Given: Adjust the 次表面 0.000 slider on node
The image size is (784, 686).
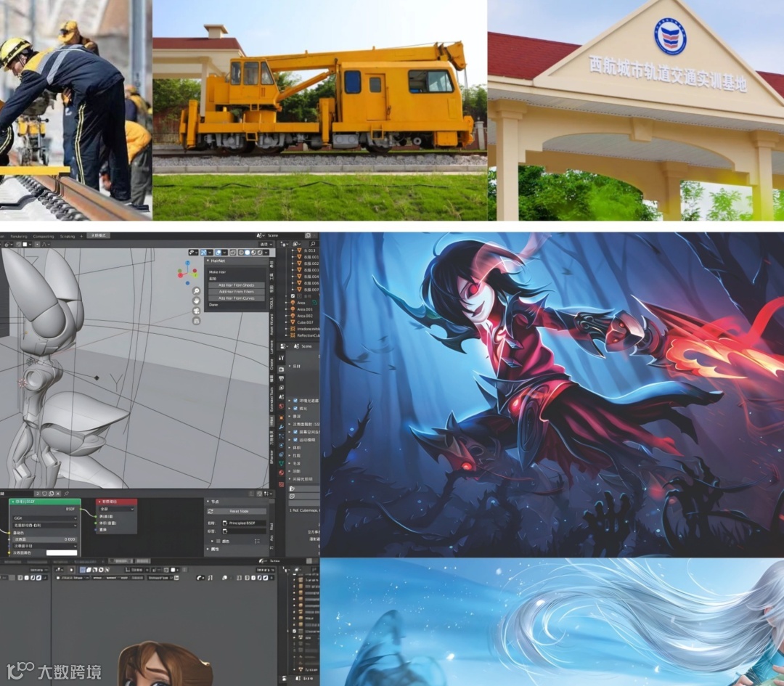Looking at the screenshot, I should (x=45, y=539).
